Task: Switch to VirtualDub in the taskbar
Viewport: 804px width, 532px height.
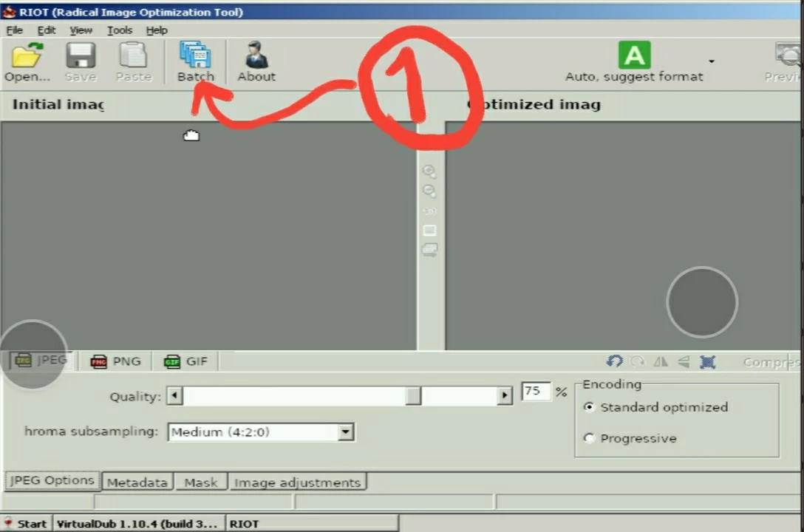Action: point(138,524)
